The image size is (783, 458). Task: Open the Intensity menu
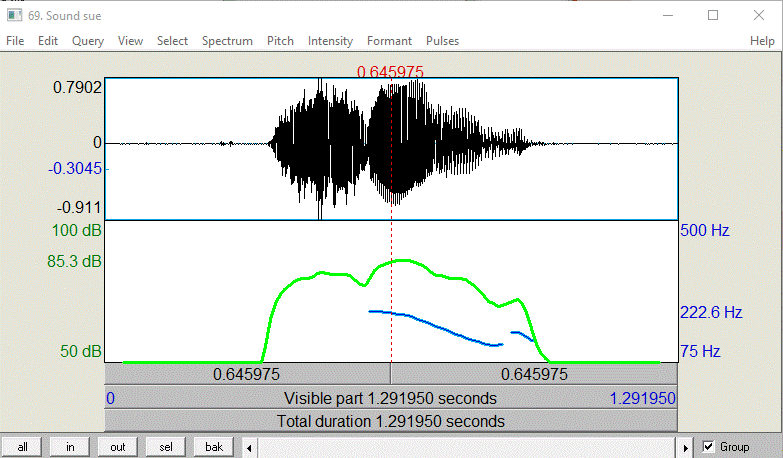[330, 41]
